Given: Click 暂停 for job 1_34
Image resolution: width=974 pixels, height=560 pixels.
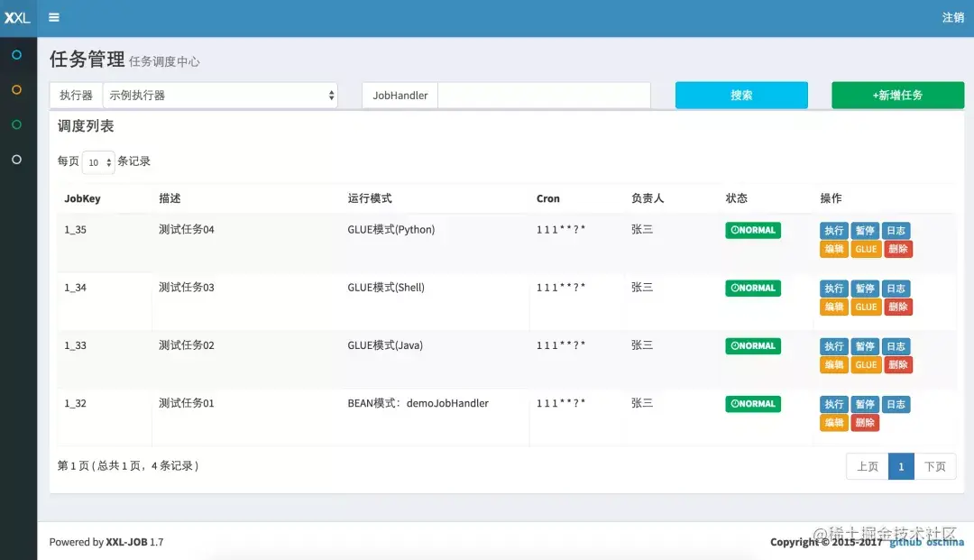Looking at the screenshot, I should click(x=865, y=288).
